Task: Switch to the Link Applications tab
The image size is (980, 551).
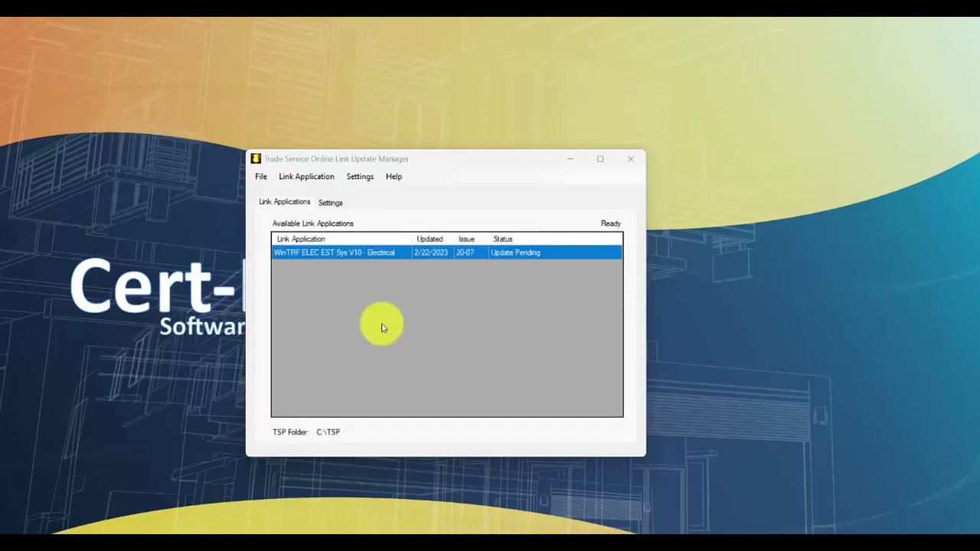Action: (284, 202)
